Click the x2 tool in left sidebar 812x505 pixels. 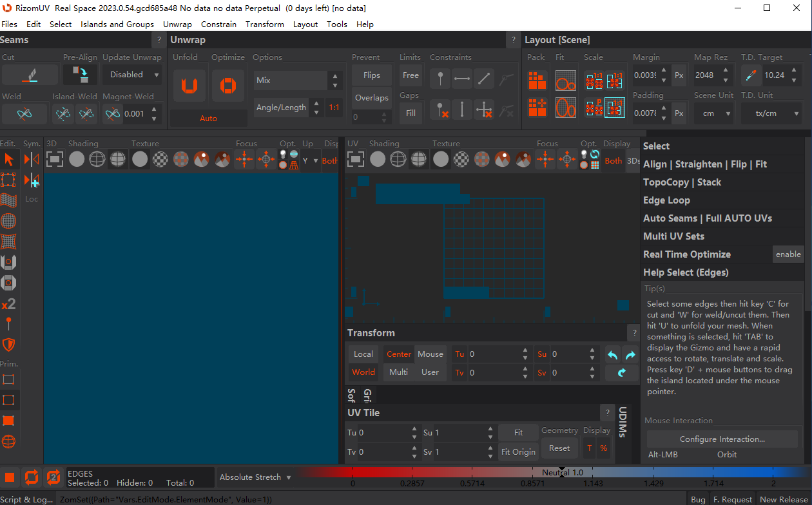tap(8, 303)
